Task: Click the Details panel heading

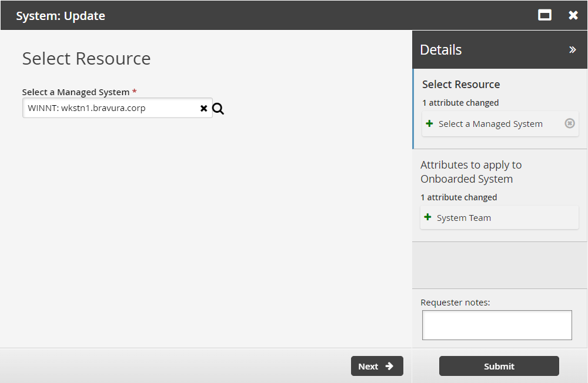Action: click(x=441, y=50)
